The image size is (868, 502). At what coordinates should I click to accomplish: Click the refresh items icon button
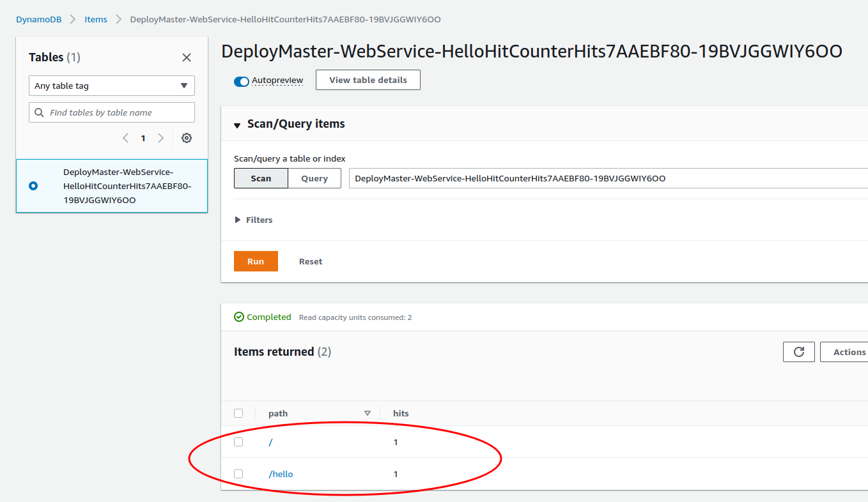798,352
